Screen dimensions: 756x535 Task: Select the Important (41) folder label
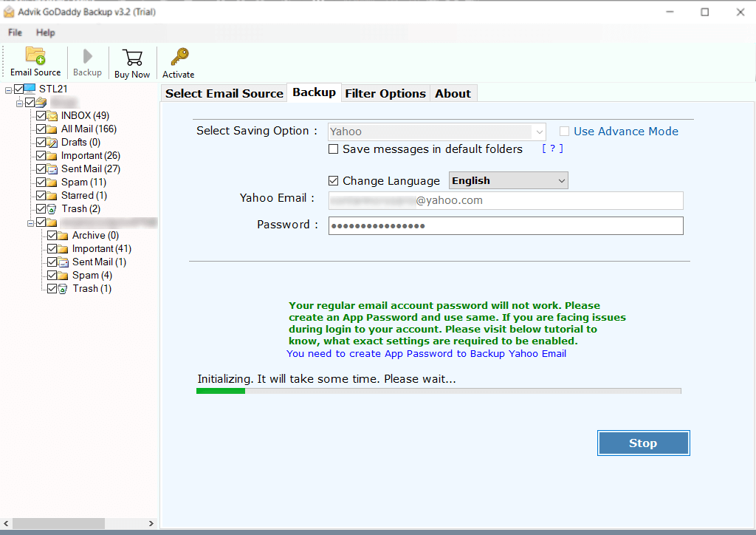click(x=102, y=249)
